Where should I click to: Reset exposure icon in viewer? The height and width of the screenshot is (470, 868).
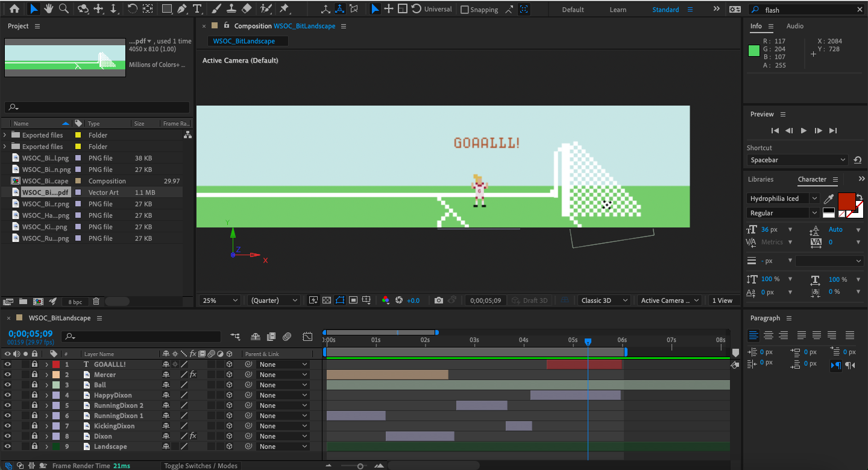[398, 300]
